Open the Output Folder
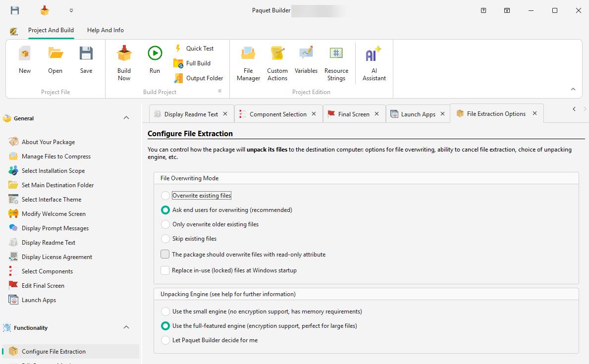The width and height of the screenshot is (589, 364). pyautogui.click(x=203, y=78)
